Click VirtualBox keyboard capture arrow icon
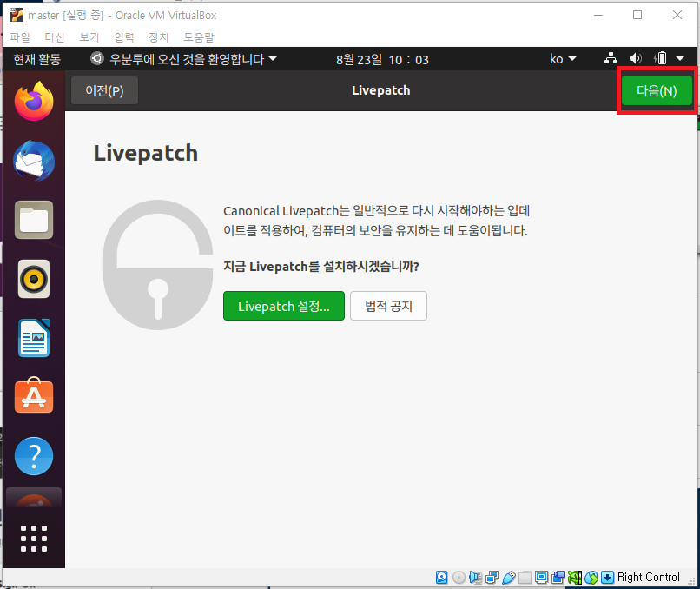This screenshot has height=589, width=700. pyautogui.click(x=608, y=578)
